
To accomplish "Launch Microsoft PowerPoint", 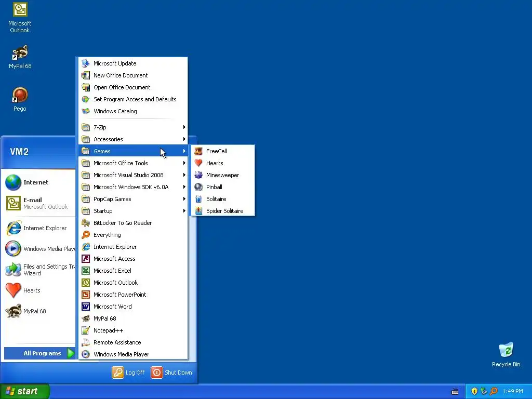I will click(133, 295).
